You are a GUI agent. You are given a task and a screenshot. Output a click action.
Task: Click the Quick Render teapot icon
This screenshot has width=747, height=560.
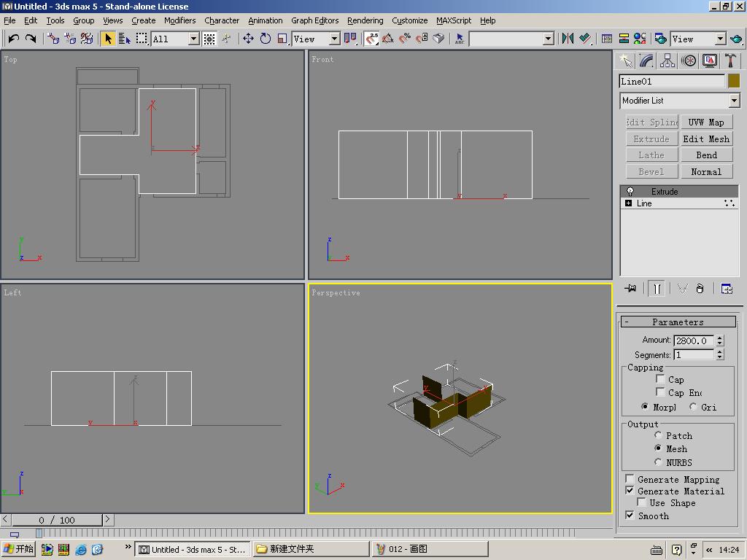pos(736,39)
